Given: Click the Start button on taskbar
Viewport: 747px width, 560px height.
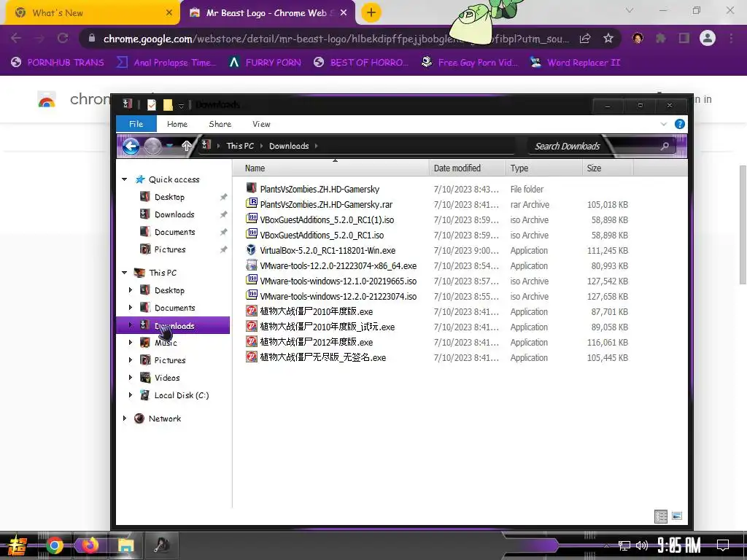Looking at the screenshot, I should point(17,546).
